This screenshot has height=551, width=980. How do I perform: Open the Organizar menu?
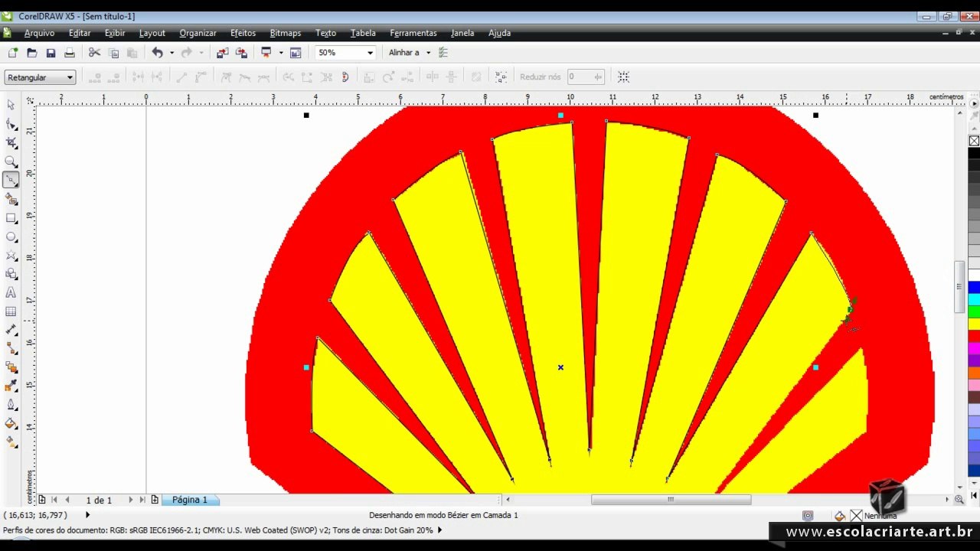coord(198,33)
